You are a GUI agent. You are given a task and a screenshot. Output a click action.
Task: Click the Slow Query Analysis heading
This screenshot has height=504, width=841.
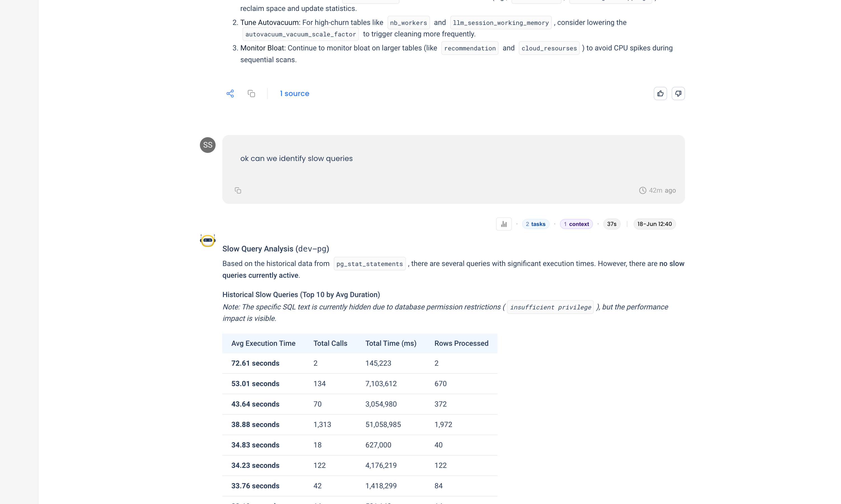275,249
